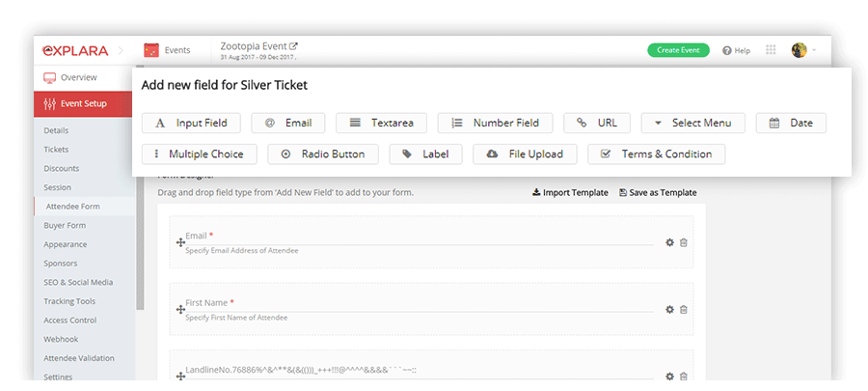Open Details in the sidebar

coord(57,130)
